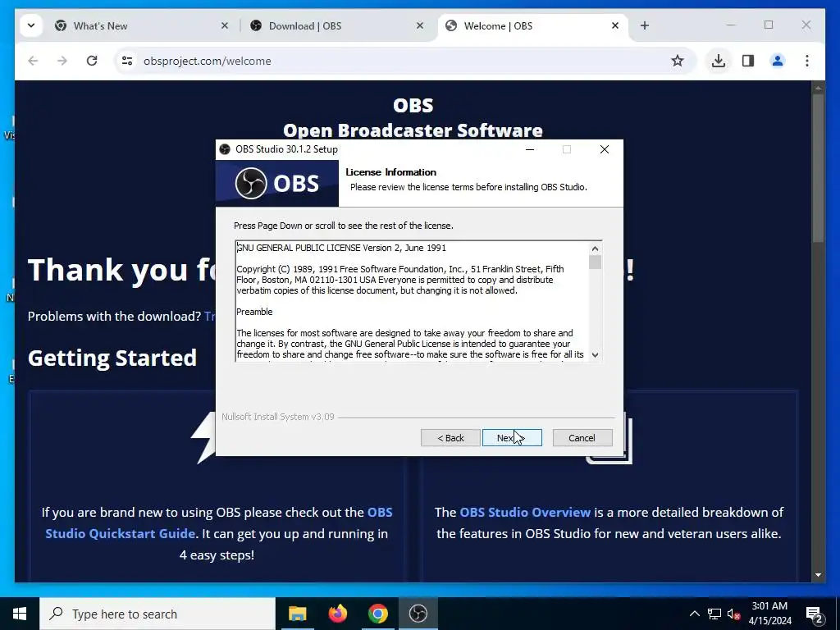Close the Welcome | OBS tab
This screenshot has height=630, width=840.
tap(615, 25)
